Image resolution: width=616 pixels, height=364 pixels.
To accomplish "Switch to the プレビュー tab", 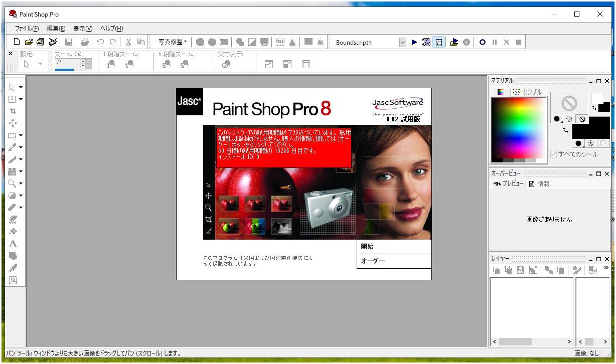I will coord(508,184).
